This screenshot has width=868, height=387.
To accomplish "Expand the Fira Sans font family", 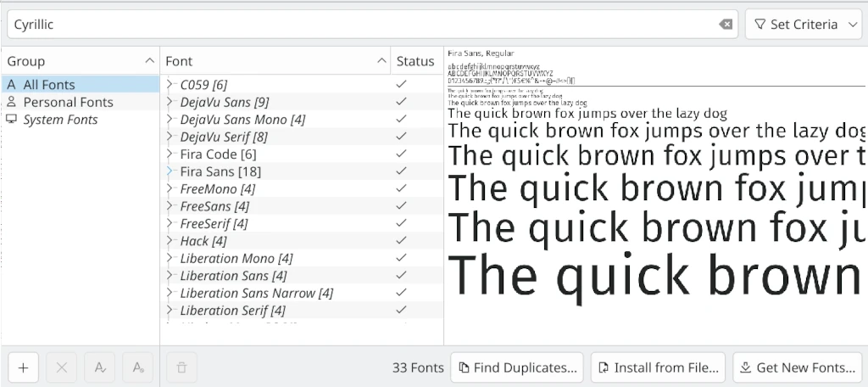I will (170, 171).
